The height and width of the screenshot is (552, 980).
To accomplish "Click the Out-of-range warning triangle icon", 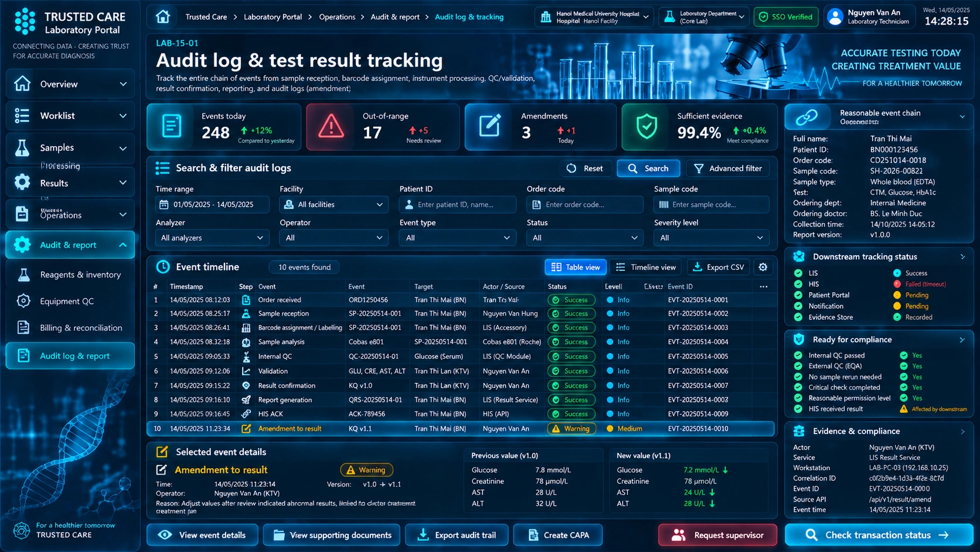I will (331, 127).
